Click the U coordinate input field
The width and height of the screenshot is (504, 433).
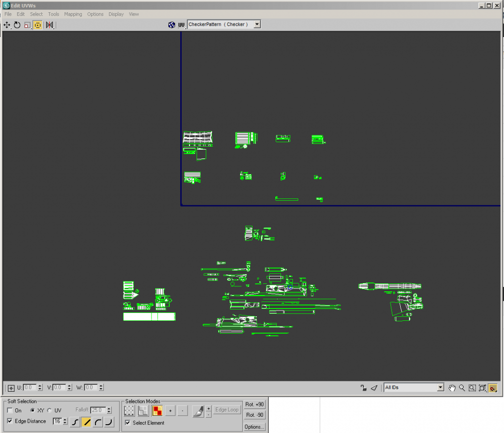tap(30, 388)
